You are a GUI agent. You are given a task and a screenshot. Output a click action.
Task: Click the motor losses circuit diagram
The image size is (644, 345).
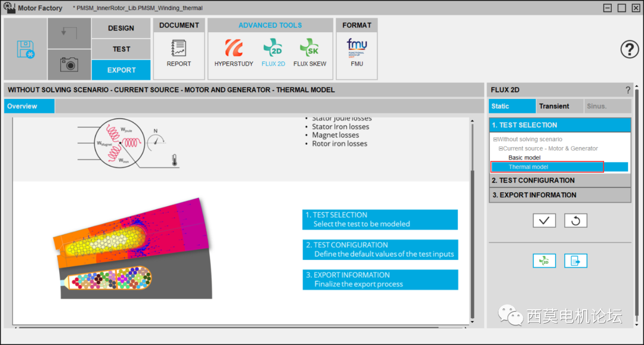pos(129,144)
